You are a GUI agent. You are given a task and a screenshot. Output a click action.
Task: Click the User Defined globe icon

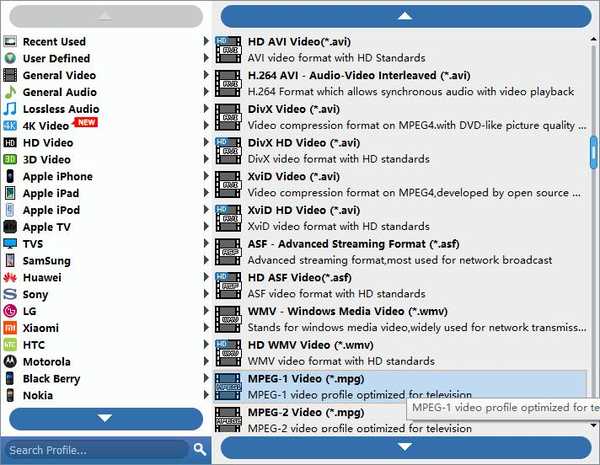pos(10,58)
